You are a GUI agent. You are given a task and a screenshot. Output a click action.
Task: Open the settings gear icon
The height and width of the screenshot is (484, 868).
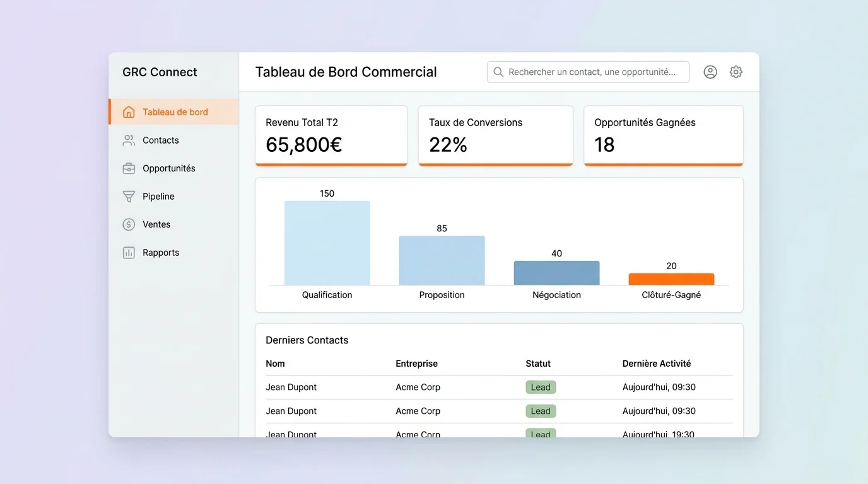[x=736, y=71]
